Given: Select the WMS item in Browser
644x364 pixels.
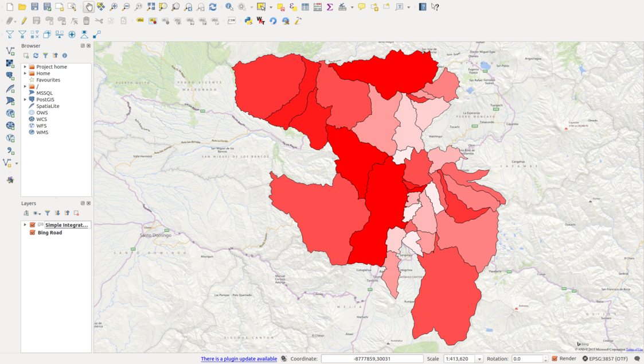Looking at the screenshot, I should 42,133.
